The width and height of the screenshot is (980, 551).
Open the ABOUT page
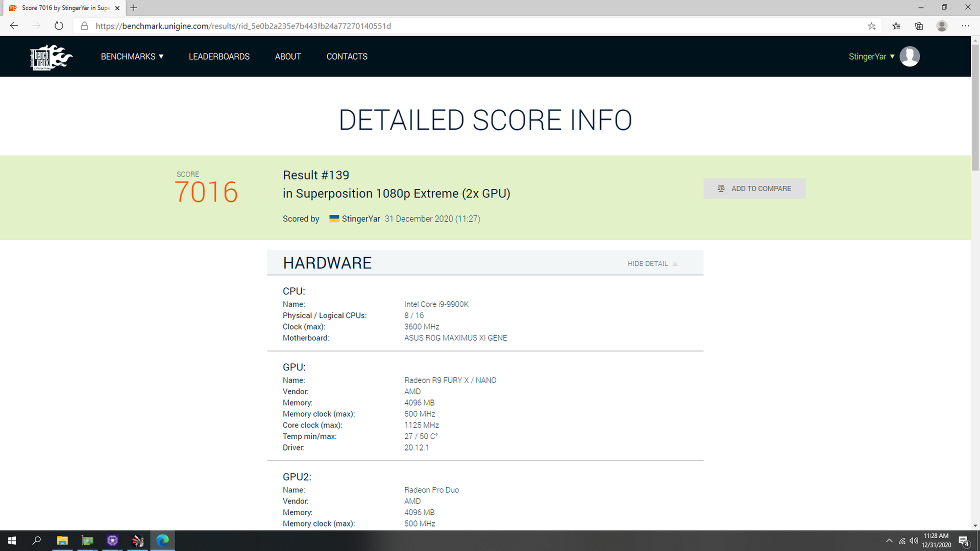[x=288, y=57]
